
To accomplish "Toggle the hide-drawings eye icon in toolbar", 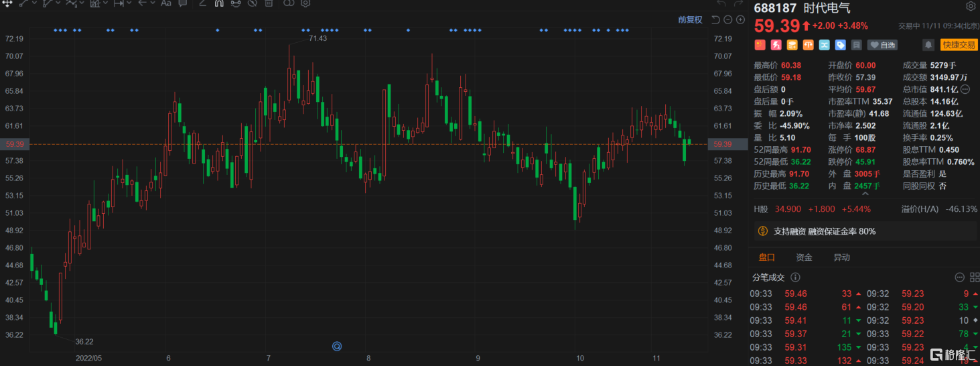I will [252, 3].
